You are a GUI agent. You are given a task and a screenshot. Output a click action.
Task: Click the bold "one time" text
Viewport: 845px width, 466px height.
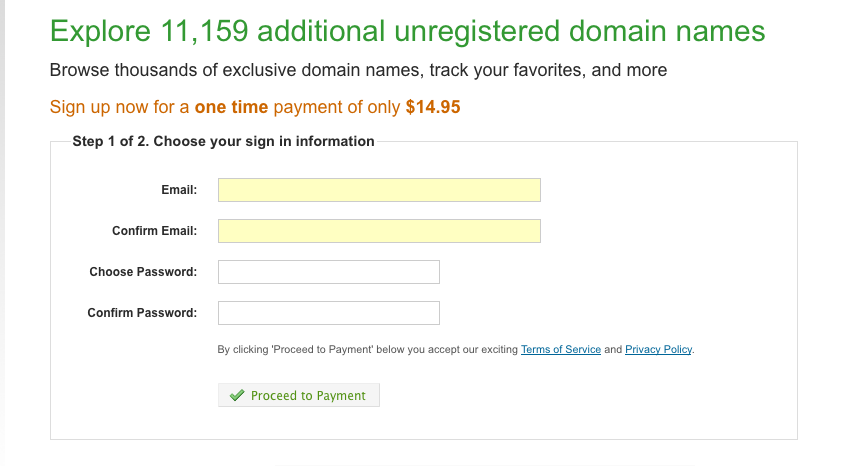(232, 107)
